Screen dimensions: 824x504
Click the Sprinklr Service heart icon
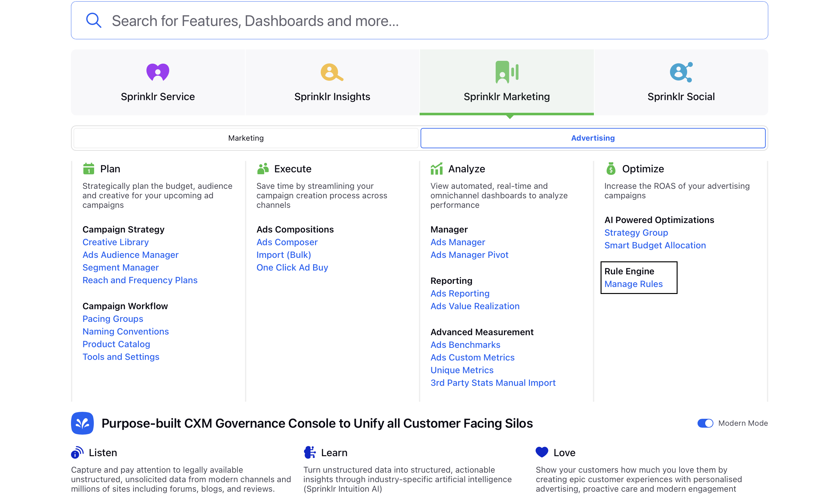coord(158,72)
